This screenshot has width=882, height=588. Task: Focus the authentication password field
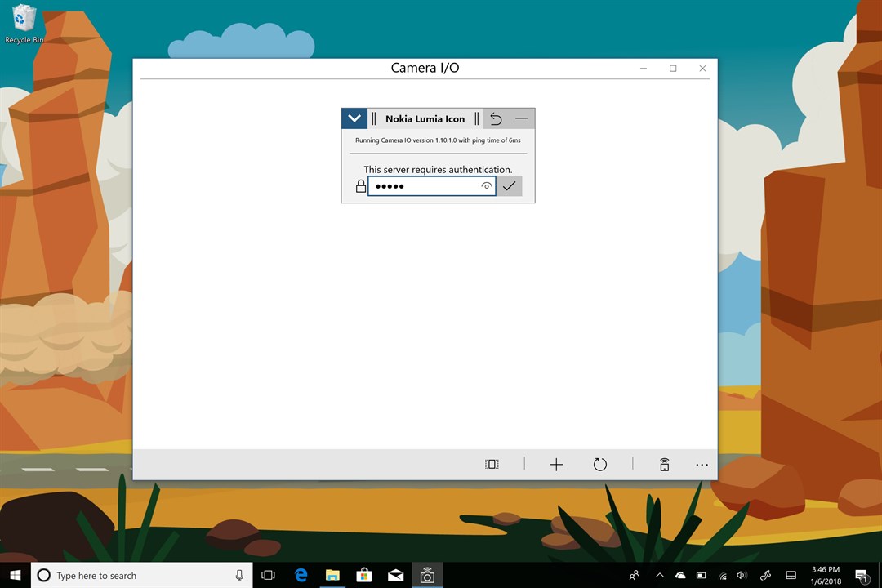click(x=431, y=186)
